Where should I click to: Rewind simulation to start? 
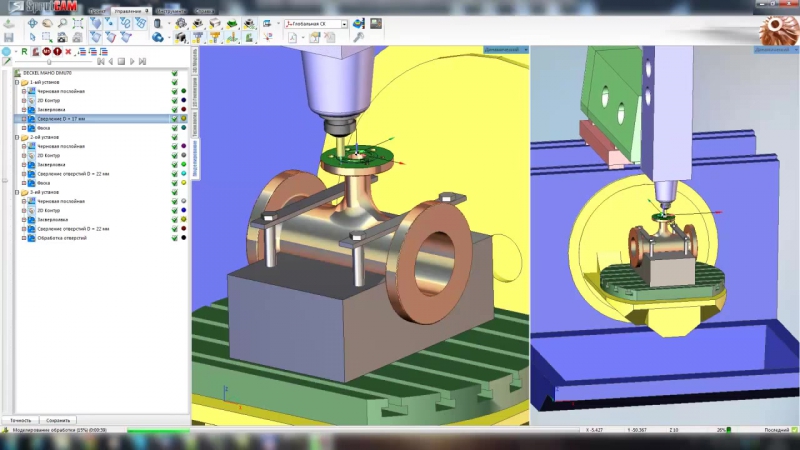(x=101, y=61)
